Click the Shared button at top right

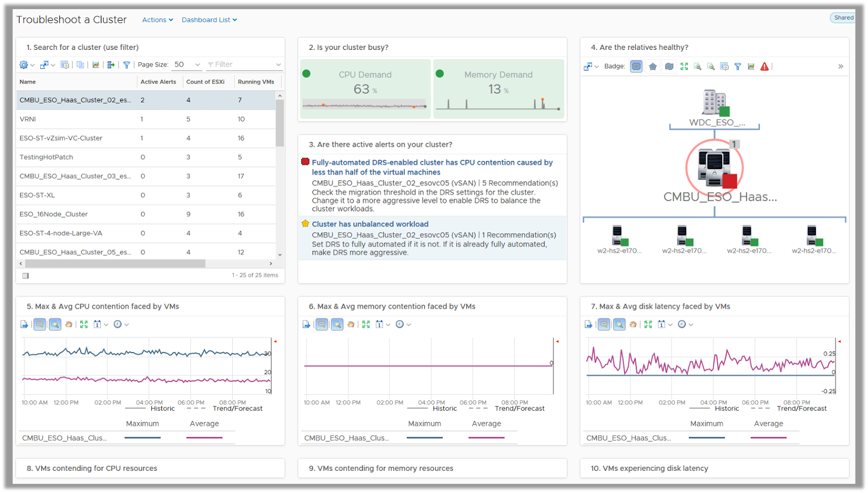(x=843, y=18)
